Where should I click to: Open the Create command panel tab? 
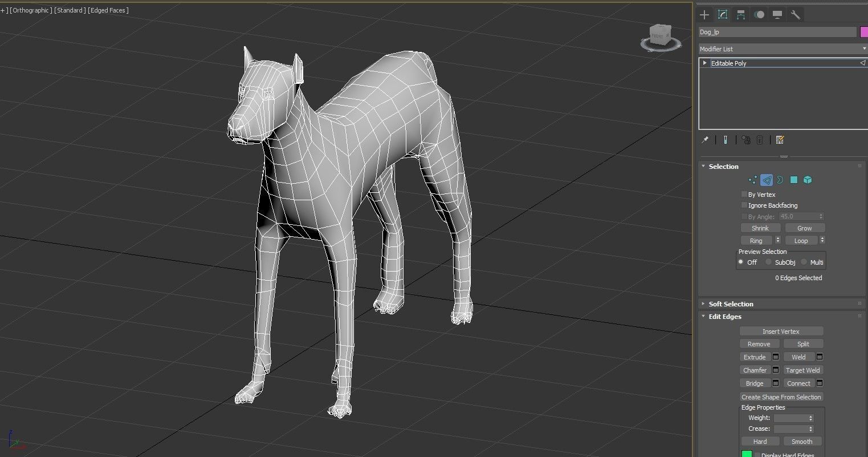coord(705,15)
